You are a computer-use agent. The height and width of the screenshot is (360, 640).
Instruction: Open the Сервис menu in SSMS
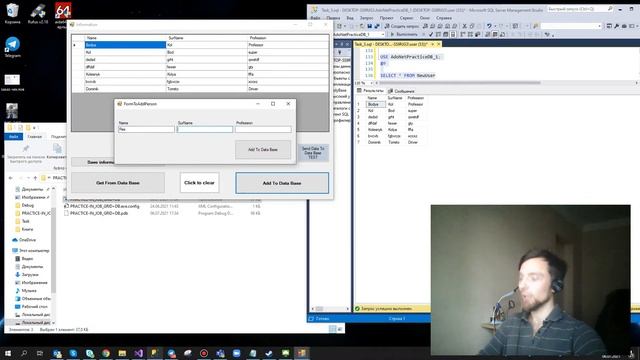(x=406, y=18)
